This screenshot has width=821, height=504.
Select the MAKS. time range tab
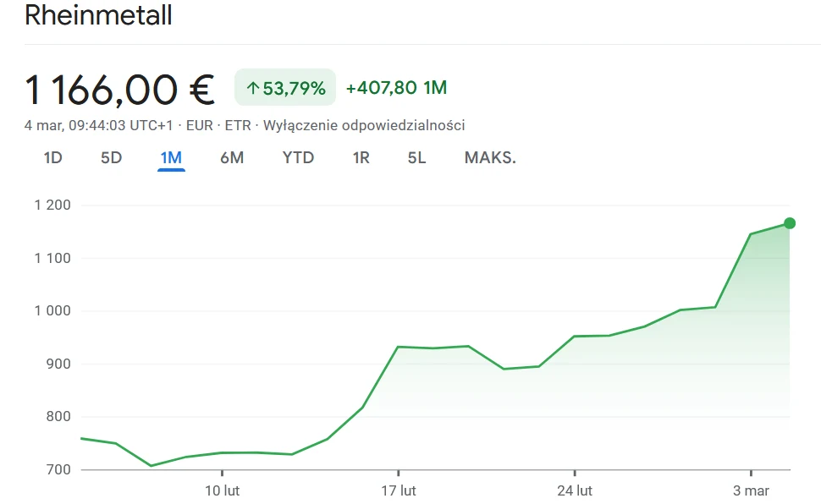489,157
